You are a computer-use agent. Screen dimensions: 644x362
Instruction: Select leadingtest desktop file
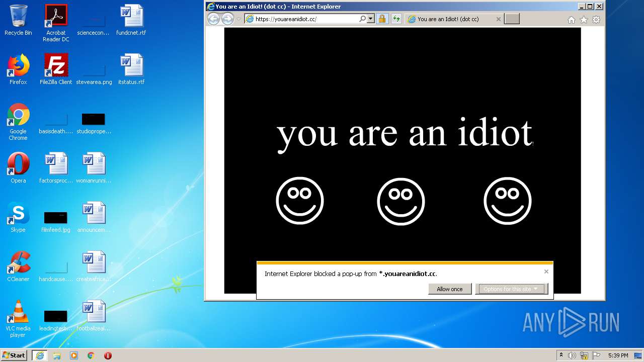[x=56, y=320]
